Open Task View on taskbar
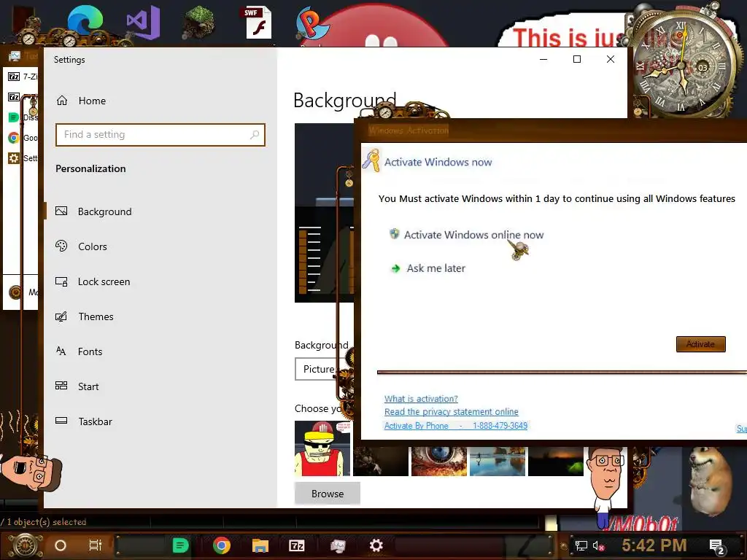The width and height of the screenshot is (747, 560). click(x=96, y=545)
